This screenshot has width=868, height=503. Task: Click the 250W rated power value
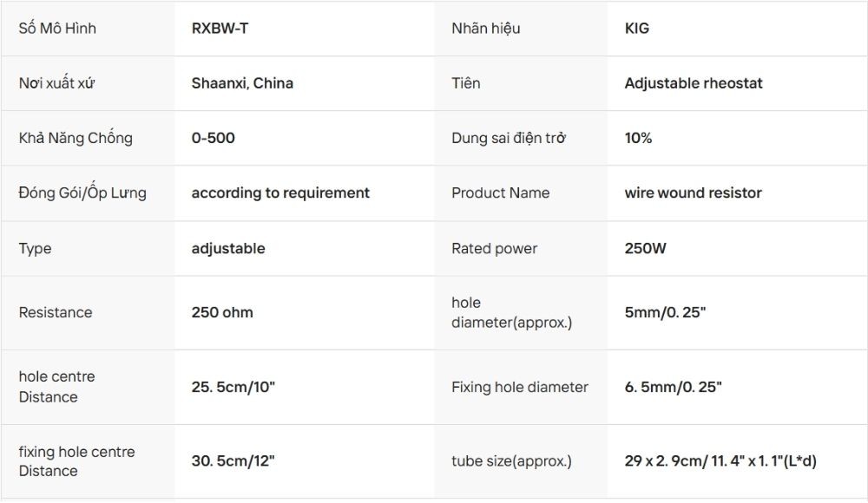(x=645, y=248)
